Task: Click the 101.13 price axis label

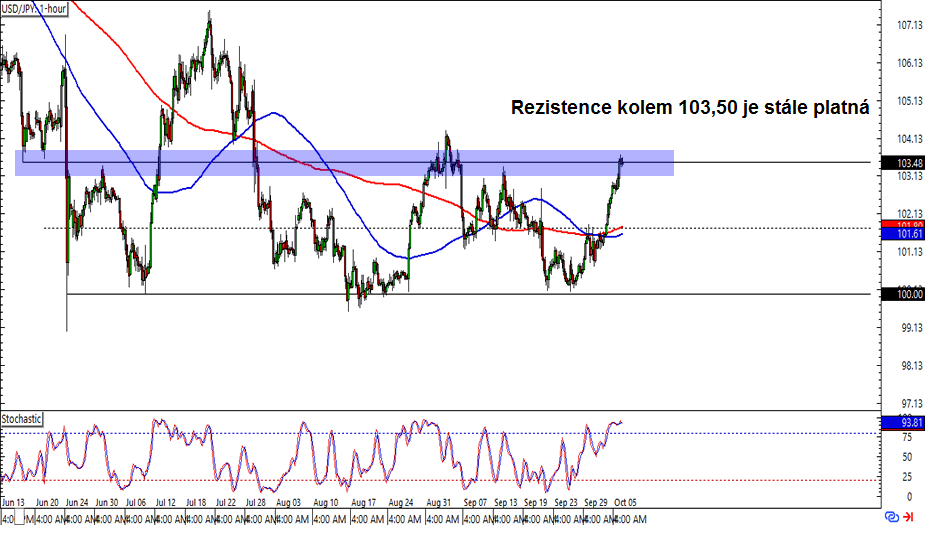Action: [910, 252]
